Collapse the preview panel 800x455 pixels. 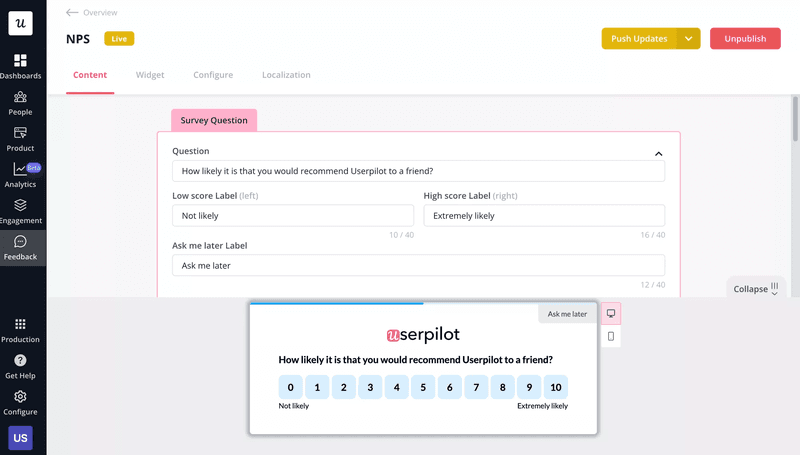click(756, 289)
